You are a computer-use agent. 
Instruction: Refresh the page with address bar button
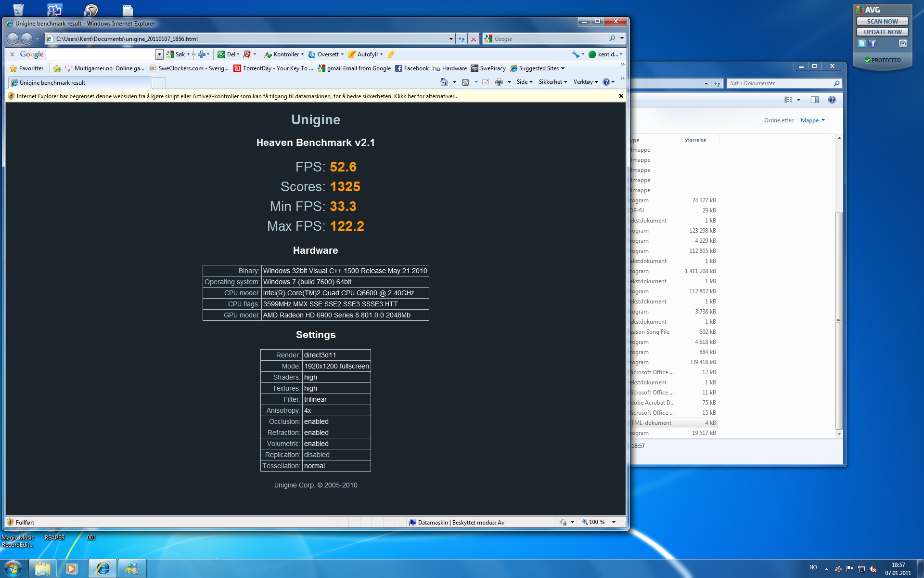(462, 39)
